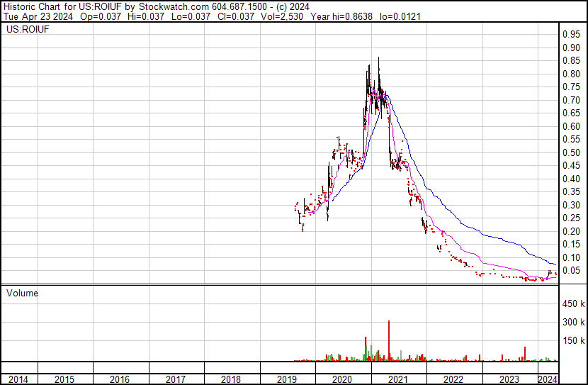Click the 2015 year label
Screen dimensions: 588x385
[64, 379]
